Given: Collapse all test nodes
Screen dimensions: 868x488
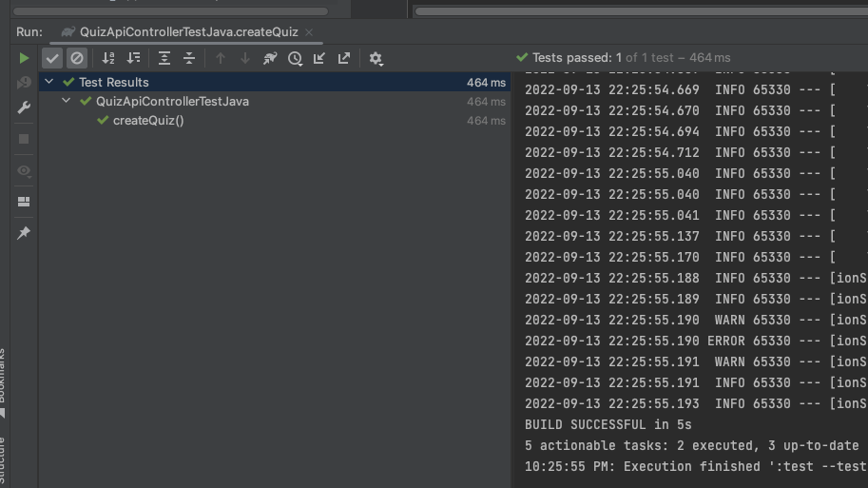Looking at the screenshot, I should point(189,58).
